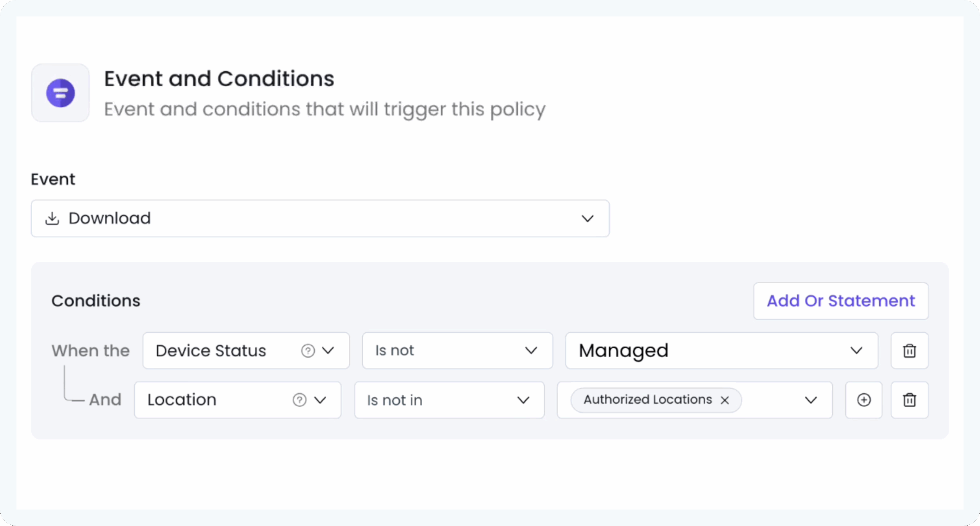Click the "And" connector label
Viewport: 980px width, 526px height.
105,400
